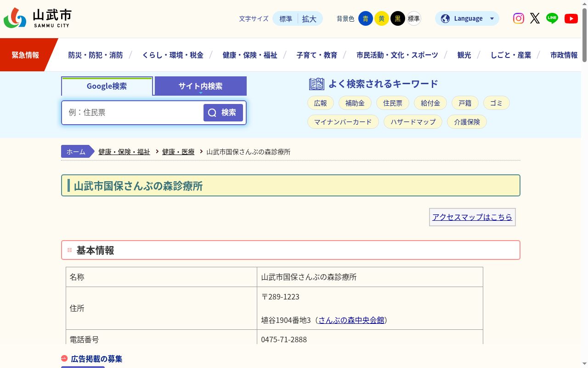Switch to the サイト内検索 tab

pos(201,86)
